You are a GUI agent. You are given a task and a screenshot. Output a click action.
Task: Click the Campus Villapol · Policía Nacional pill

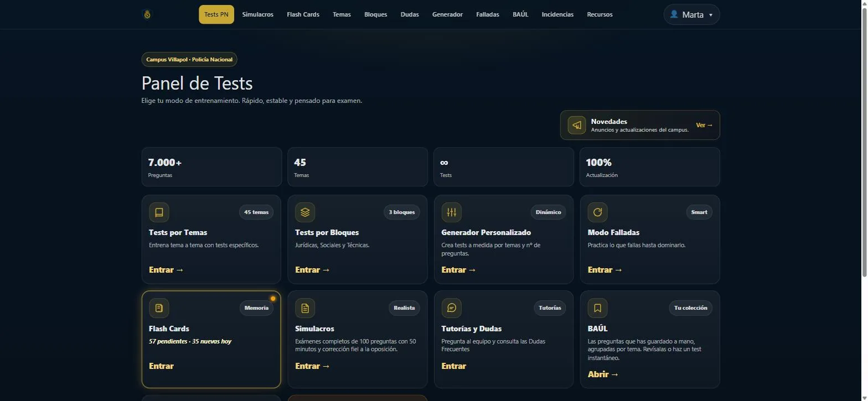189,59
